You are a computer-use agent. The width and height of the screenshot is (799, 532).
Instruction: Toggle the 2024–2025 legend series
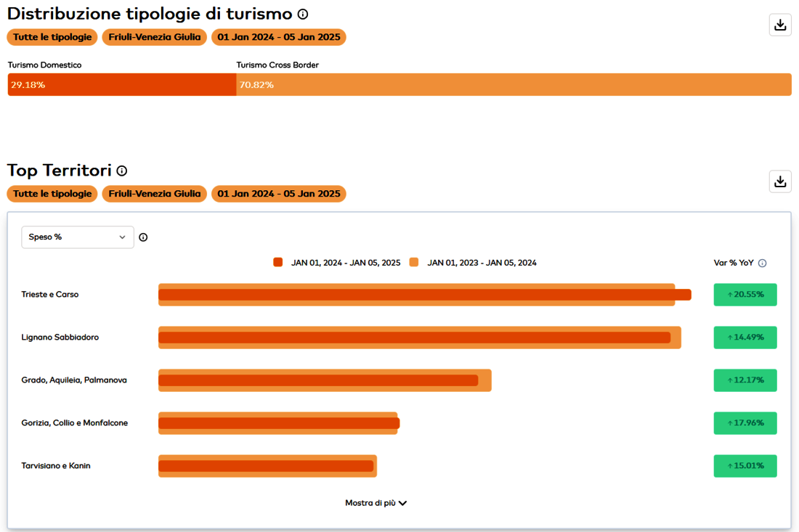(337, 263)
